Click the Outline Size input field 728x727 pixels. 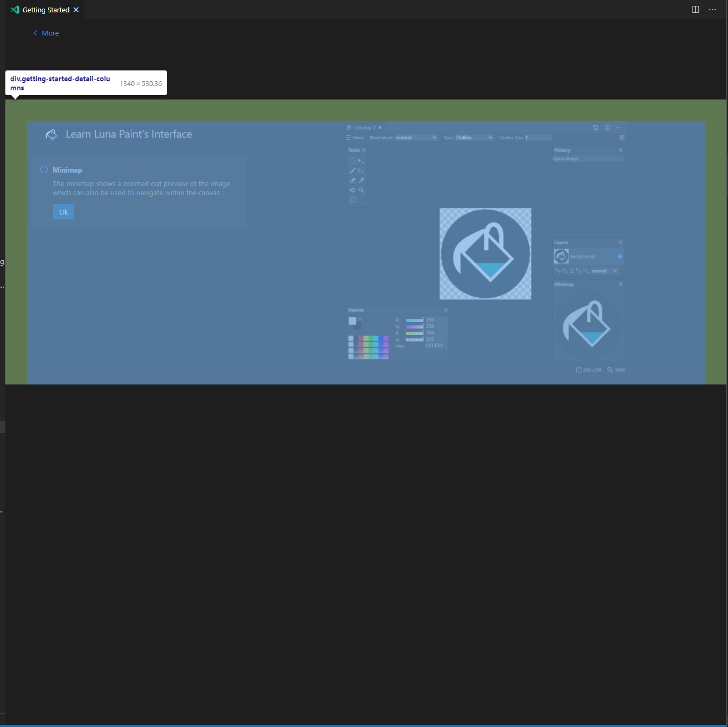[x=538, y=138]
